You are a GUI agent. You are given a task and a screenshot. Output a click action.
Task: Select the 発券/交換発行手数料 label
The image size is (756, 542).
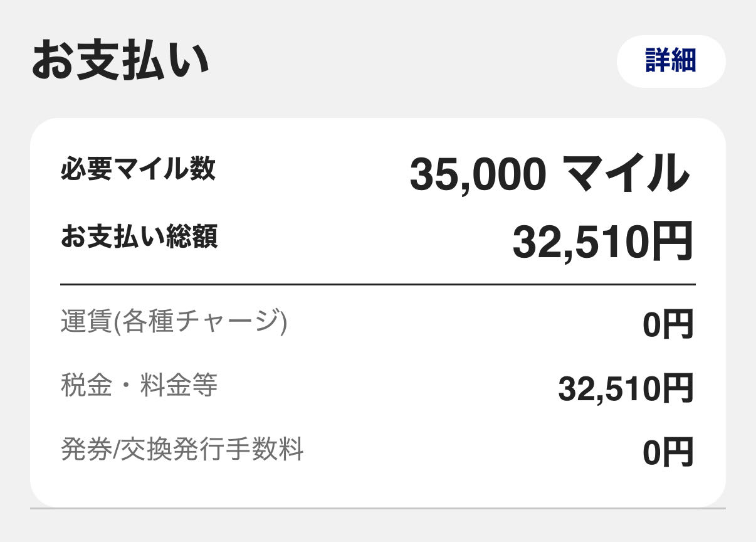[x=182, y=449]
